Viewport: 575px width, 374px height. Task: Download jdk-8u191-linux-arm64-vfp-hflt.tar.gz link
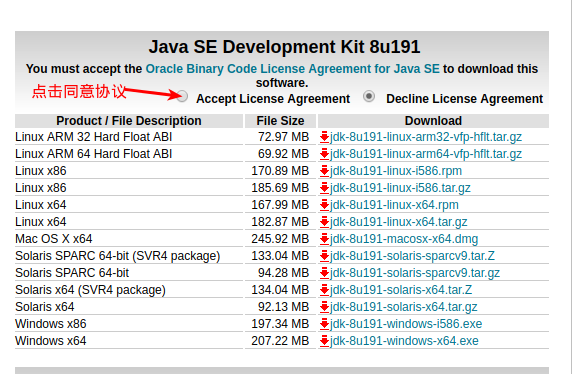point(426,154)
